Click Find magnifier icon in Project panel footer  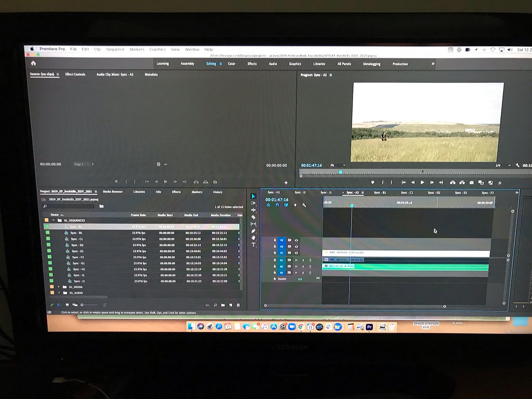(215, 305)
